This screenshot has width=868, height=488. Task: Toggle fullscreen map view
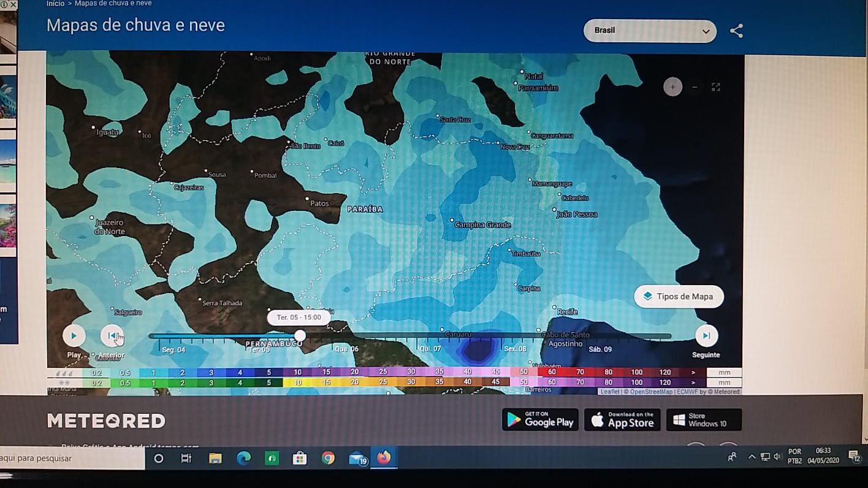click(x=715, y=87)
